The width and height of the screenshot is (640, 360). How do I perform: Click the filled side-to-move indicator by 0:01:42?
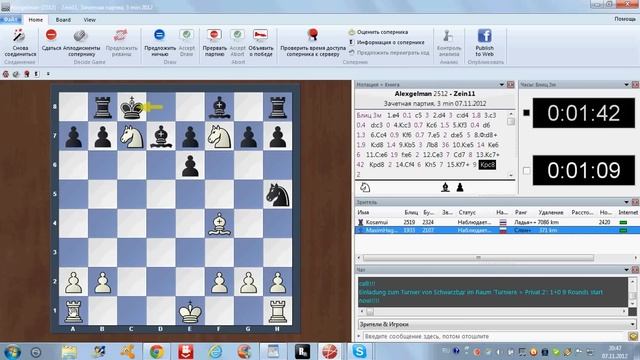[526, 113]
